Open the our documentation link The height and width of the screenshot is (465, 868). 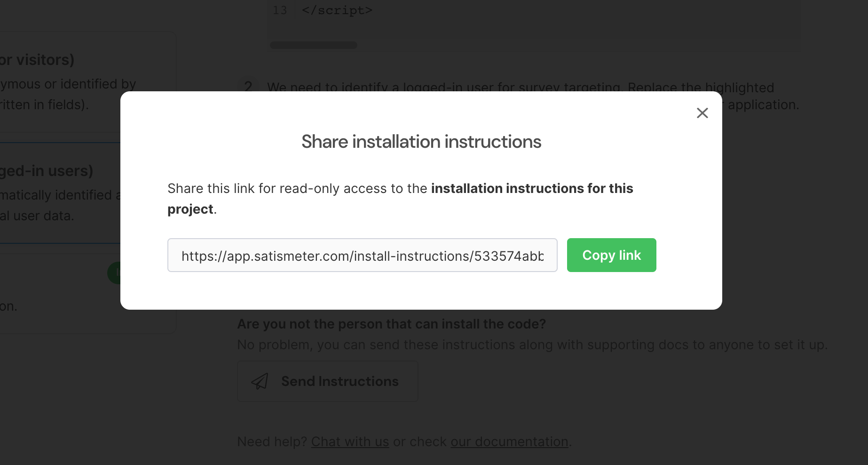[509, 441]
